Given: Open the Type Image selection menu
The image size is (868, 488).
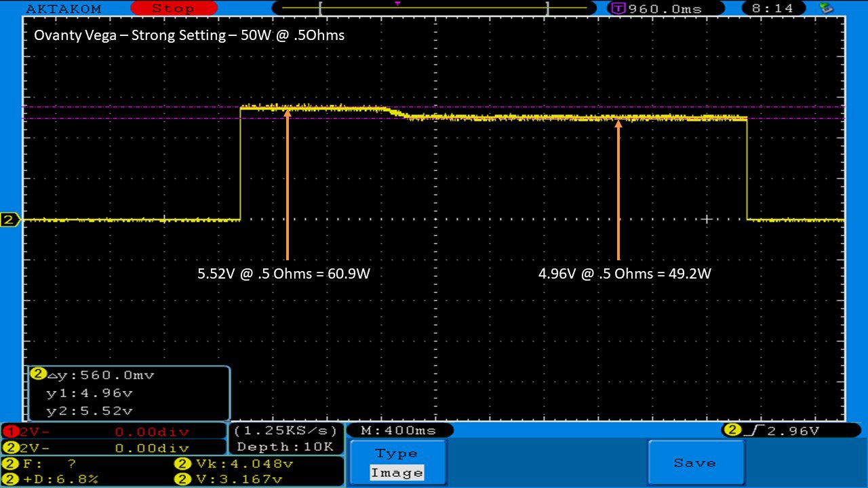Looking at the screenshot, I should click(x=397, y=463).
